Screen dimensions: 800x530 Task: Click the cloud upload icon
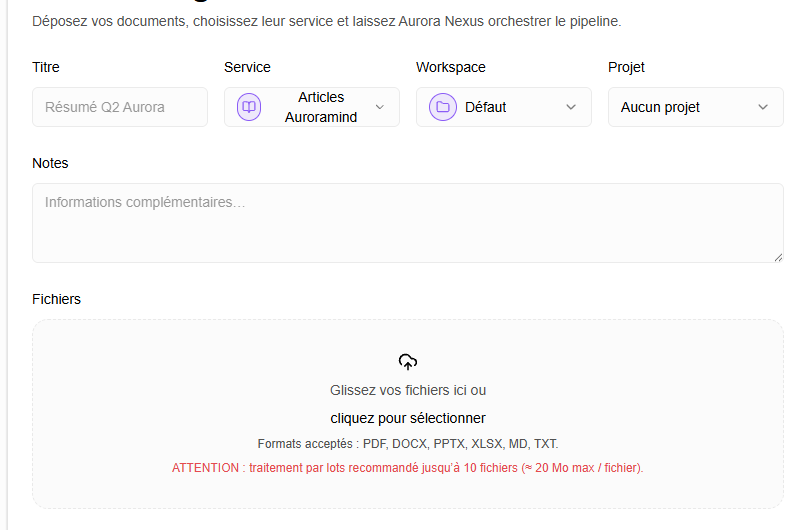[408, 362]
